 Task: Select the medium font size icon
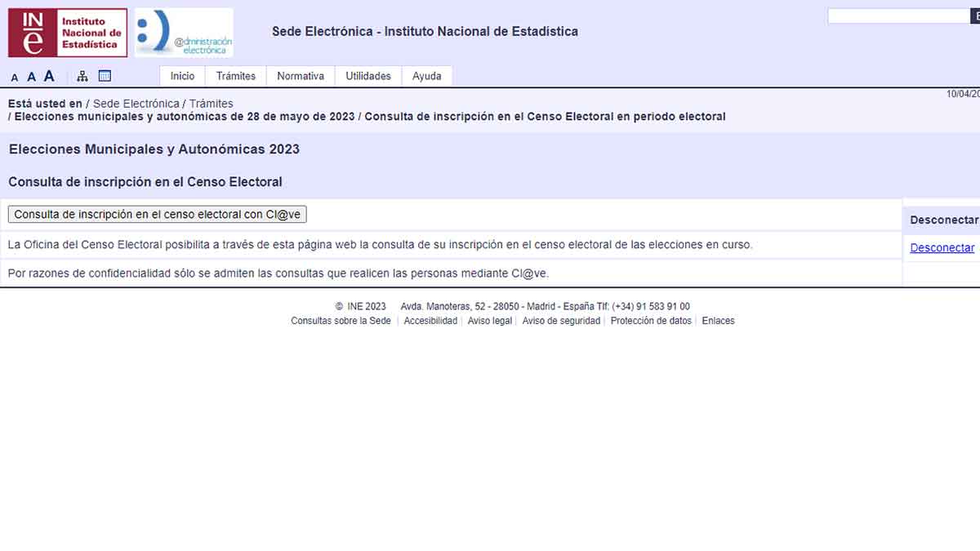(31, 76)
